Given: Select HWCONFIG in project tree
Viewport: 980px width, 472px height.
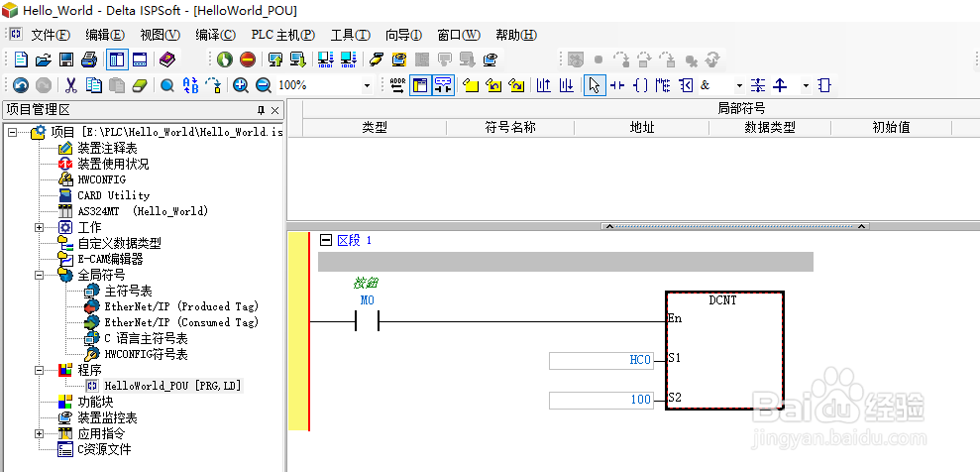Looking at the screenshot, I should [x=101, y=180].
